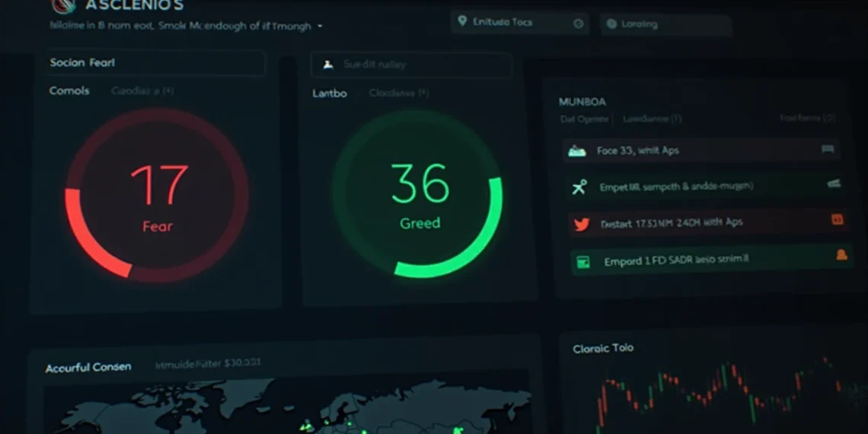Click the user icon in the search field
This screenshot has height=434, width=868.
(328, 65)
